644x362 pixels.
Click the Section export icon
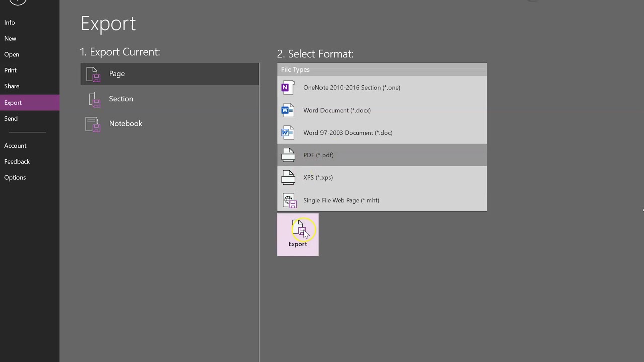tap(94, 99)
